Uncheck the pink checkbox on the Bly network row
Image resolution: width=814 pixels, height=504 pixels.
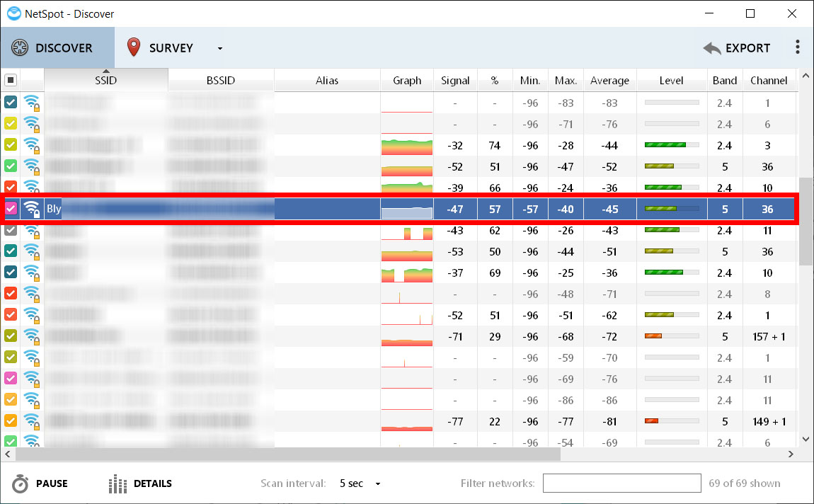(x=11, y=210)
